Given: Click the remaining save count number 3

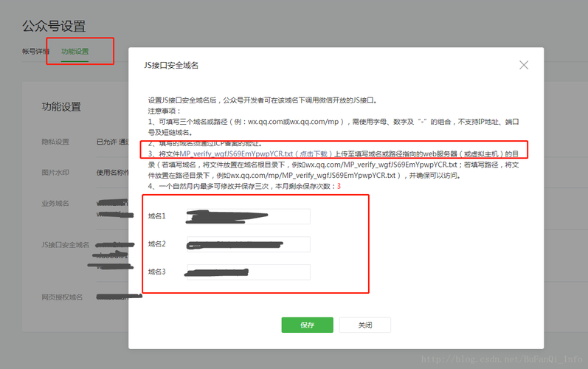Looking at the screenshot, I should 339,186.
